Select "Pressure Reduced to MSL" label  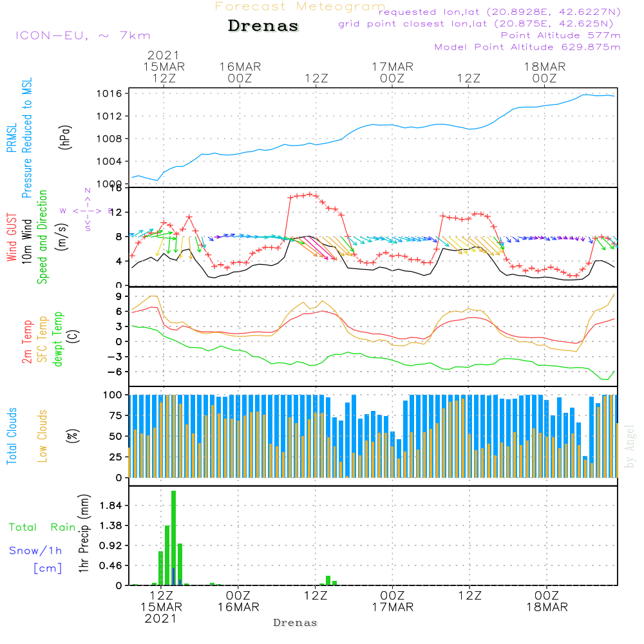(26, 138)
